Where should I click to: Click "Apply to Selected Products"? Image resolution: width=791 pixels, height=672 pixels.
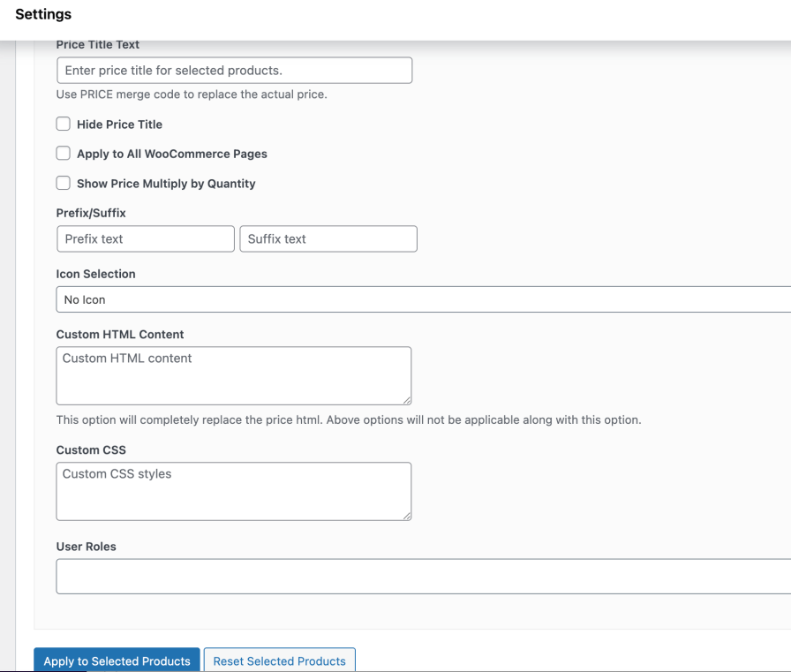coord(117,661)
